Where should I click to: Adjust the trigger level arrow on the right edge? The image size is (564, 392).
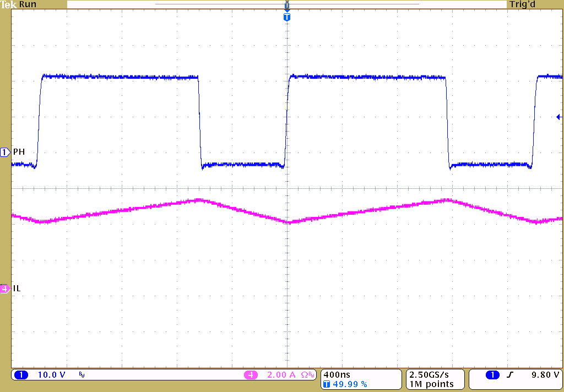[559, 117]
